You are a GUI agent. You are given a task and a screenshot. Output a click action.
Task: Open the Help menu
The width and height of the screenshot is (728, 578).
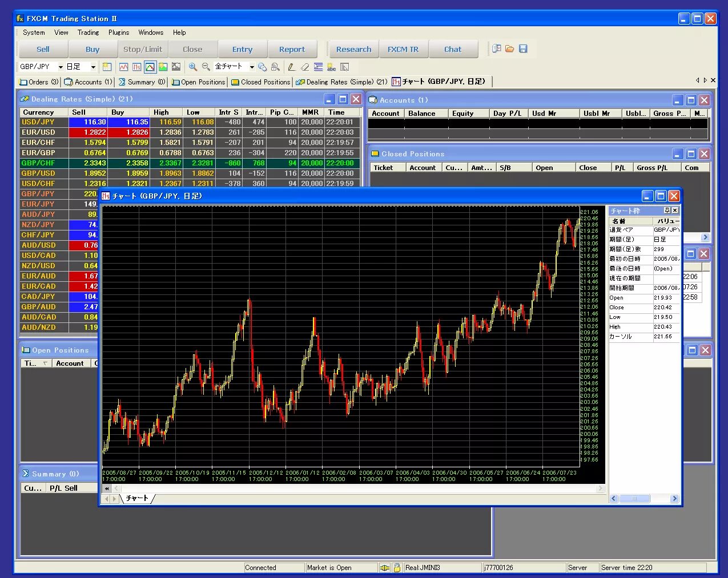tap(179, 33)
